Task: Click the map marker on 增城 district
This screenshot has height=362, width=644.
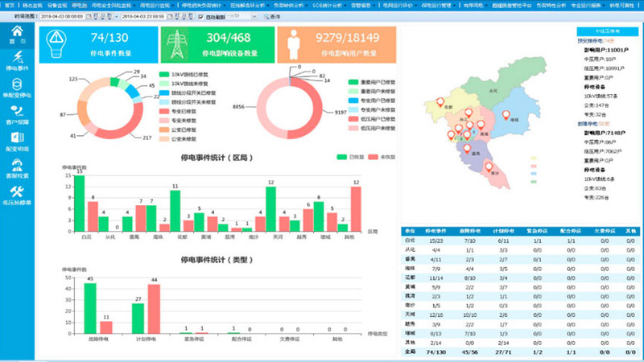Action: click(506, 116)
